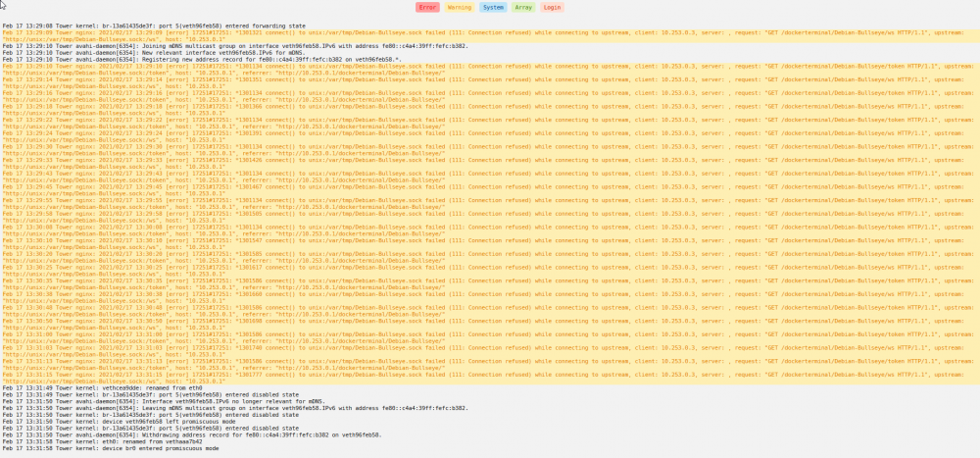The width and height of the screenshot is (980, 458).
Task: Click the red Error filter button
Action: point(427,8)
